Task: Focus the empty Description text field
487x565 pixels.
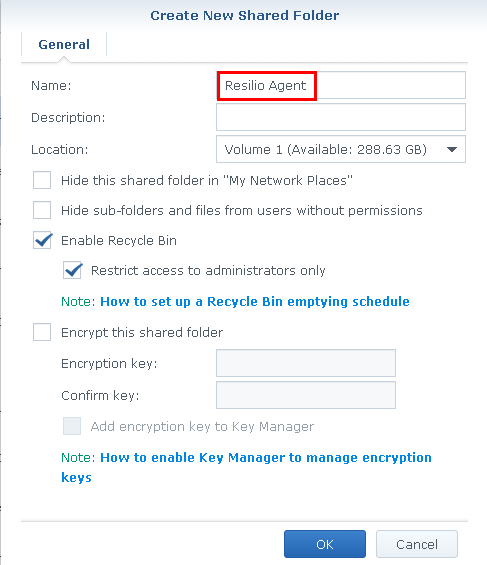Action: point(341,117)
